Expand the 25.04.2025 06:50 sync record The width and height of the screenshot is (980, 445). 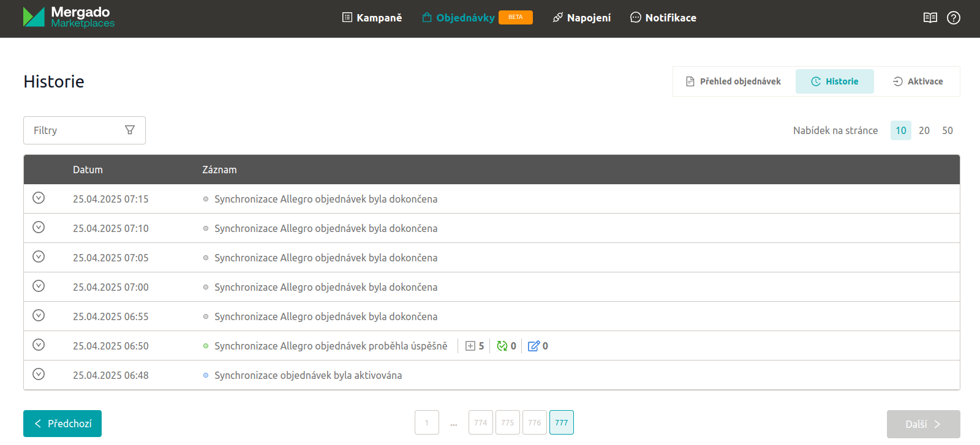pos(39,345)
